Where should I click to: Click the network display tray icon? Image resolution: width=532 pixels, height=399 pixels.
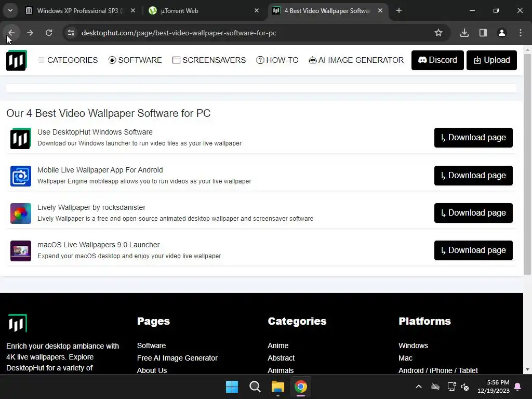click(451, 387)
